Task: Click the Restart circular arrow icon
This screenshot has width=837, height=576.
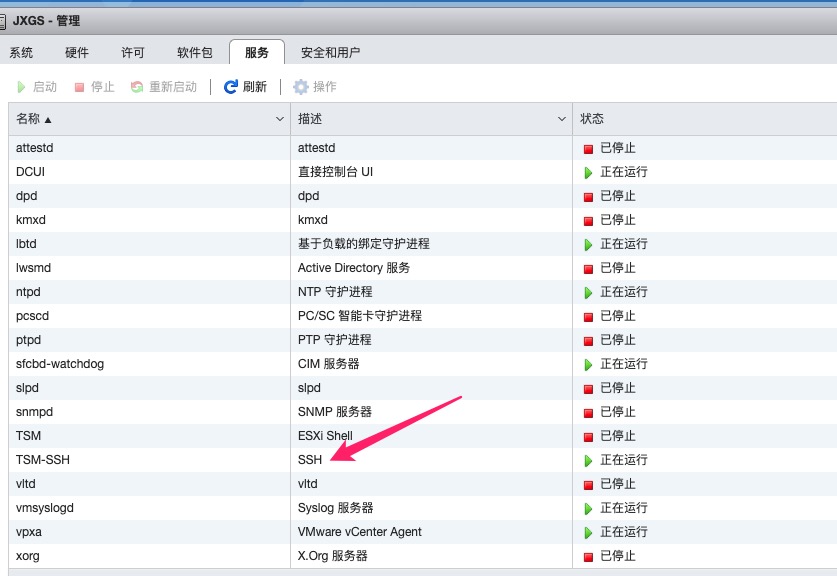Action: pyautogui.click(x=137, y=87)
